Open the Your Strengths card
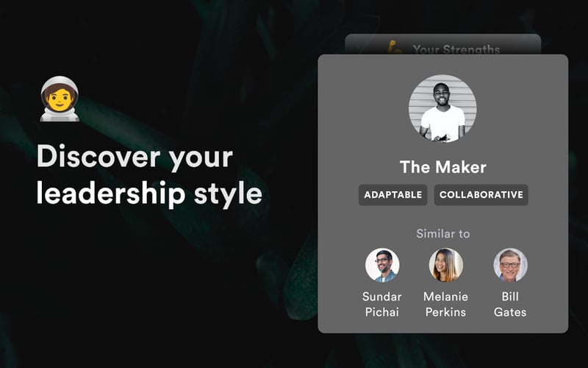The image size is (588, 368). coord(443,44)
